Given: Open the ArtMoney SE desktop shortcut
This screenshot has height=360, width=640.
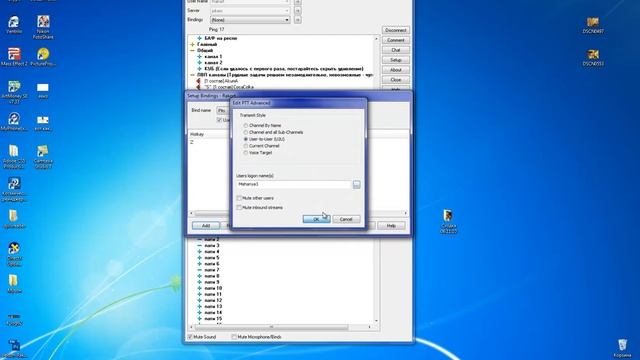Looking at the screenshot, I should click(x=14, y=92).
